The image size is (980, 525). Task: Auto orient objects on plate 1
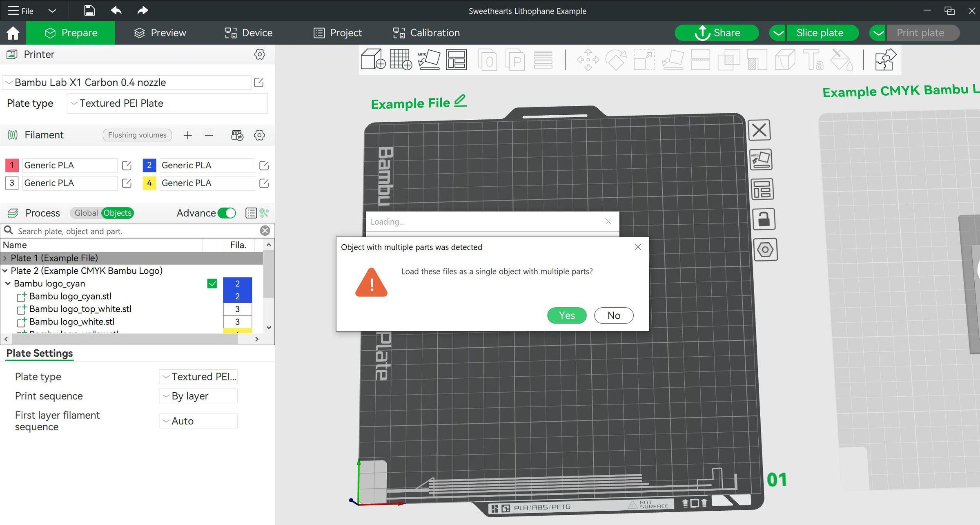pyautogui.click(x=761, y=159)
